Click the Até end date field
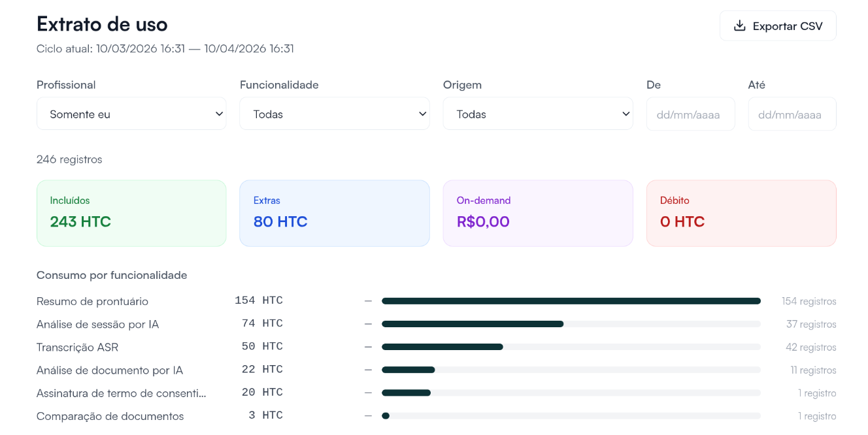This screenshot has height=435, width=868. click(792, 114)
